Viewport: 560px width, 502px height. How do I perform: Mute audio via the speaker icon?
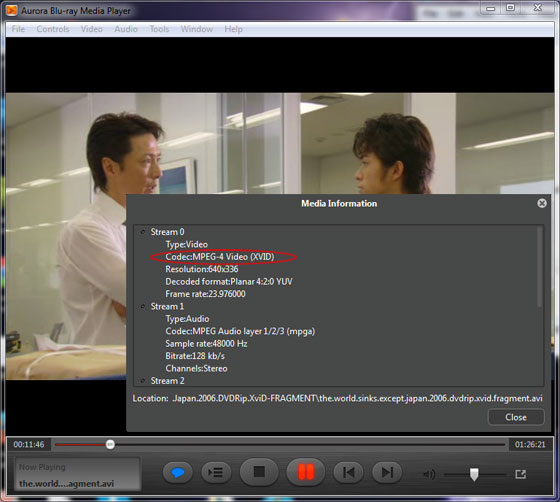(x=429, y=474)
